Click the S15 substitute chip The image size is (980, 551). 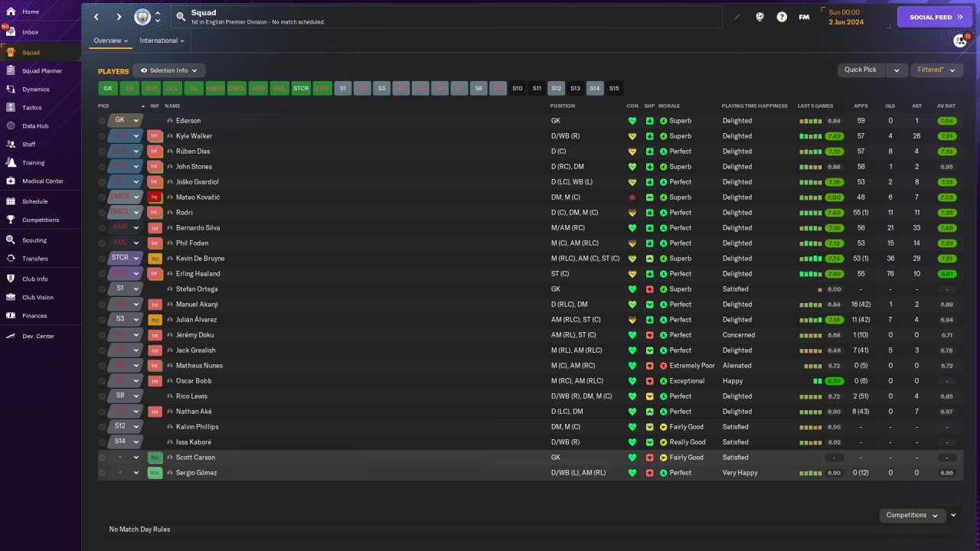[614, 89]
